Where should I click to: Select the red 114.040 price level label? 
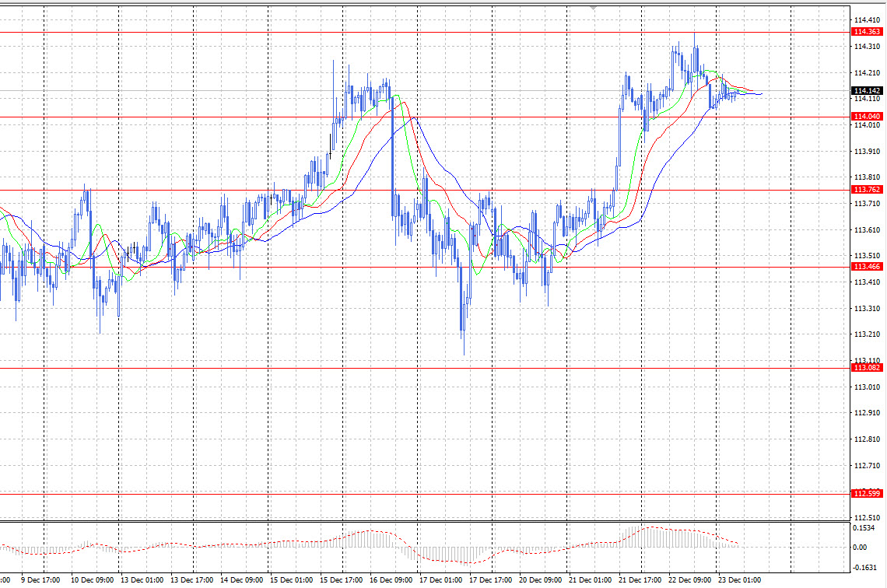(x=868, y=117)
